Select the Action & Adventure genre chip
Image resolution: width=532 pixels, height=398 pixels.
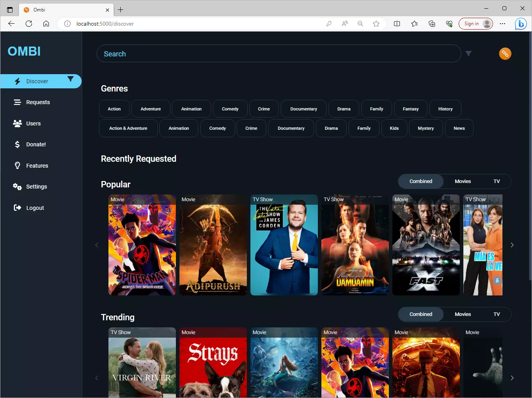pyautogui.click(x=128, y=128)
